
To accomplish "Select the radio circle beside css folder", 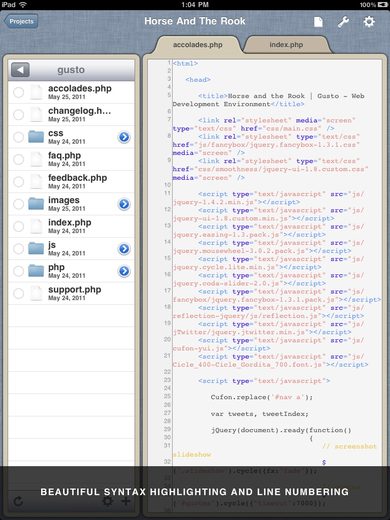I will click(x=18, y=137).
